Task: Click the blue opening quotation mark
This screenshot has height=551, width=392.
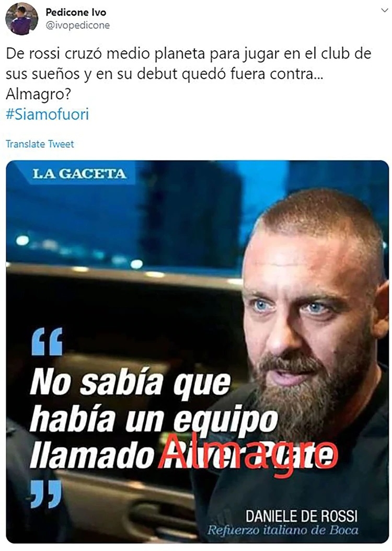Action: (47, 341)
